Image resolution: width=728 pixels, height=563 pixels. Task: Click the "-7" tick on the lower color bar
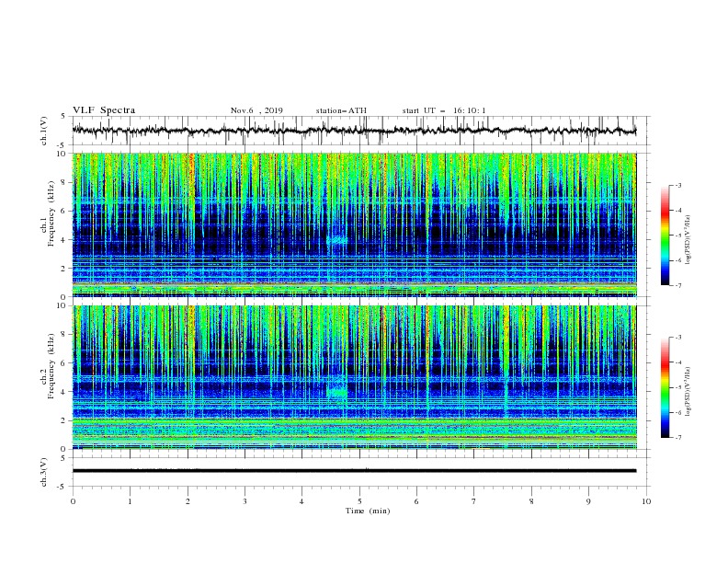pyautogui.click(x=678, y=438)
